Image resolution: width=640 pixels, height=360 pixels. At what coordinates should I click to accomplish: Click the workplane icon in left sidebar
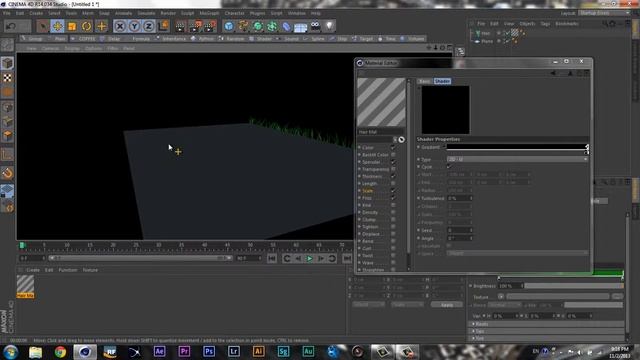tap(7, 191)
